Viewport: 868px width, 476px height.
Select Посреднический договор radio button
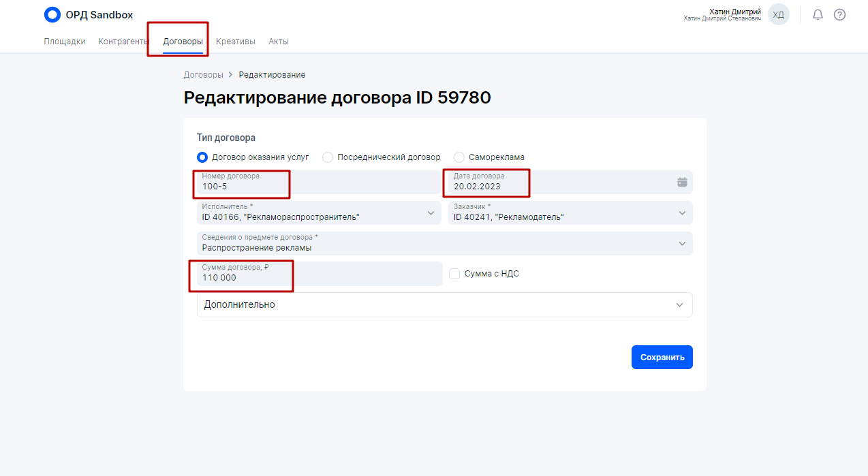(328, 157)
